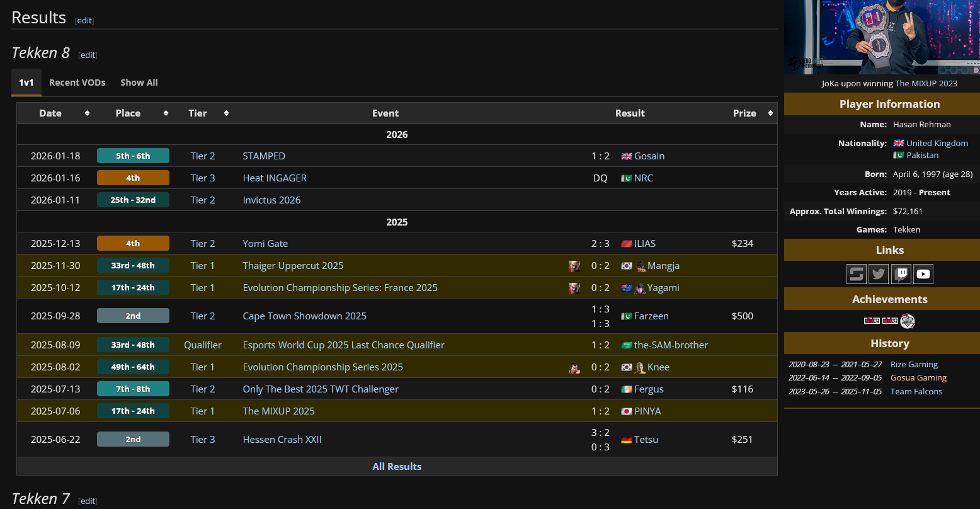Click the round badge icon under Achievements
This screenshot has height=509, width=980.
(908, 321)
